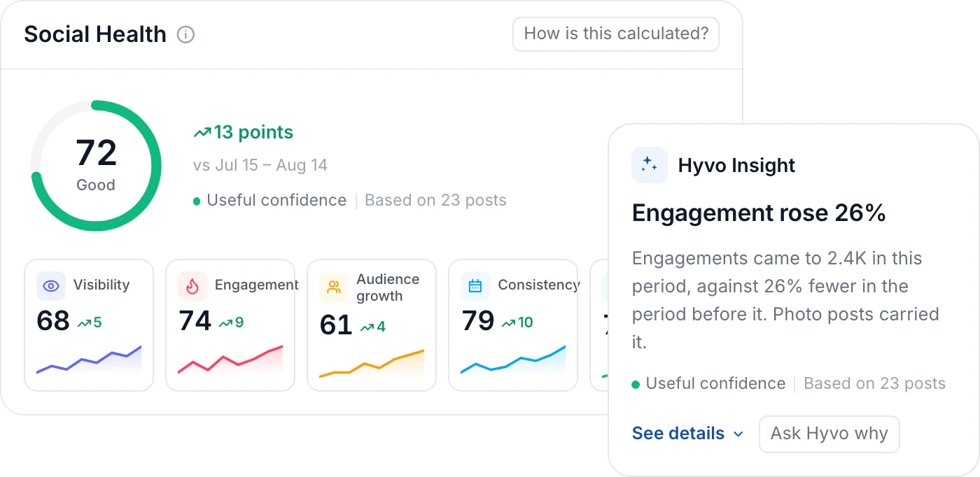Open the Engagement metric card
Image resolution: width=980 pixels, height=477 pixels.
pyautogui.click(x=230, y=325)
